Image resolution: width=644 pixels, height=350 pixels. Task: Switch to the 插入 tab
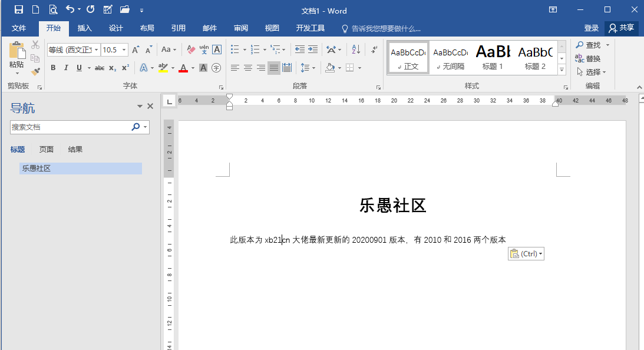[85, 28]
